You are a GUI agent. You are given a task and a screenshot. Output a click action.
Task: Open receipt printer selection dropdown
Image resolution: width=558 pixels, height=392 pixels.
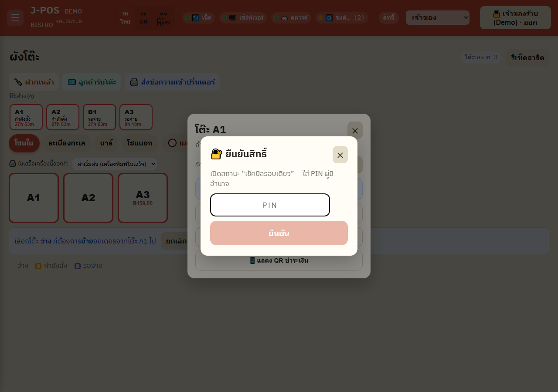pyautogui.click(x=115, y=164)
